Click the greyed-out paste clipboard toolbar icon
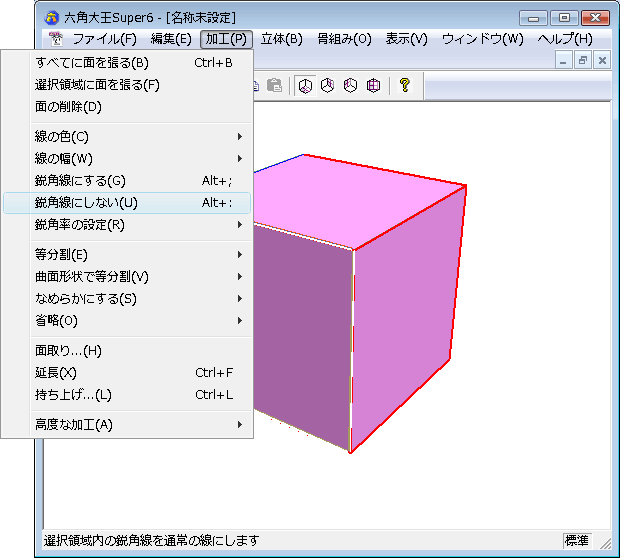620x558 pixels. coord(274,85)
